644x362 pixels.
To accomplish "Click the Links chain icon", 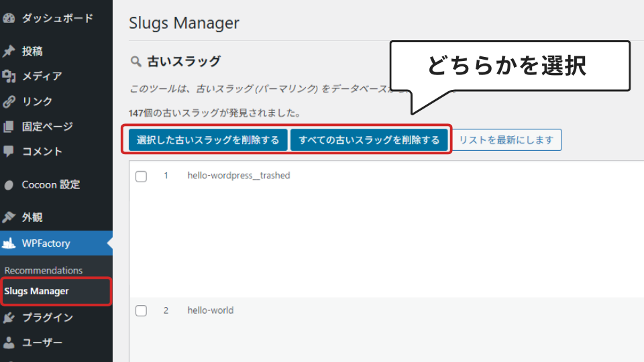I will click(x=9, y=102).
